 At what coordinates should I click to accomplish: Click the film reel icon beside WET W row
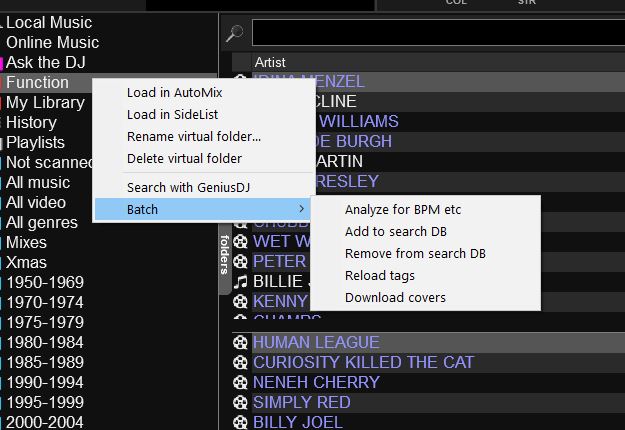[240, 241]
